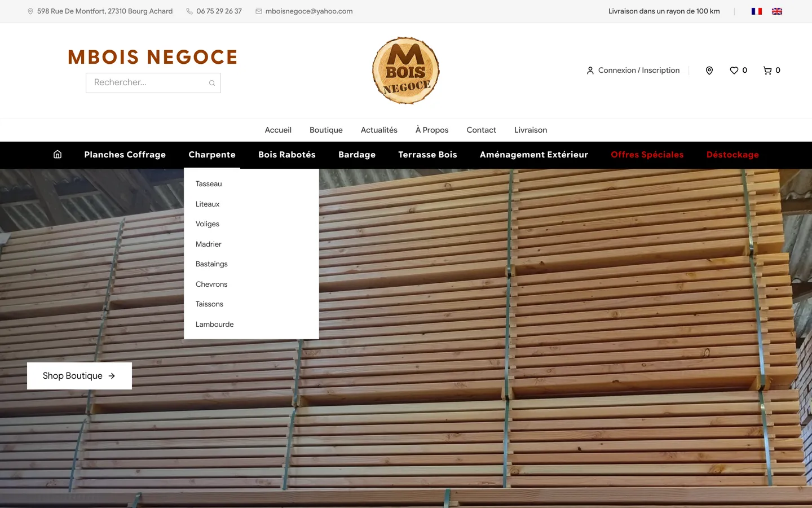The image size is (812, 508).
Task: Open the Charpente category dropdown
Action: 212,155
